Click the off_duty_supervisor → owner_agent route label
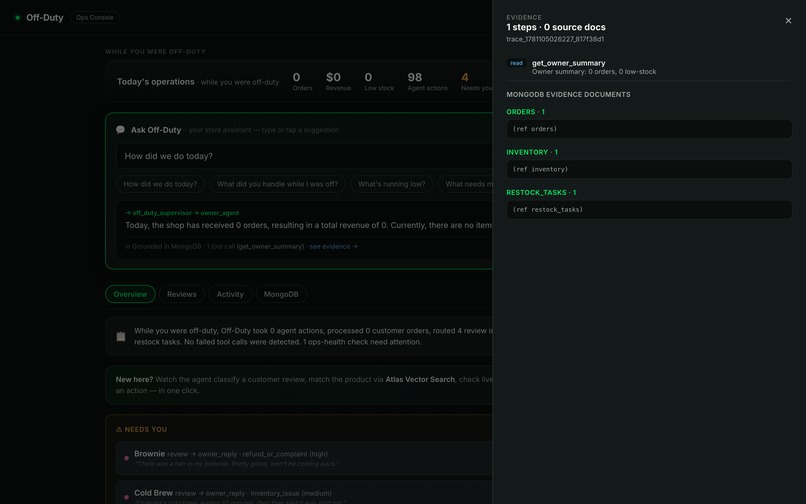 (x=182, y=213)
